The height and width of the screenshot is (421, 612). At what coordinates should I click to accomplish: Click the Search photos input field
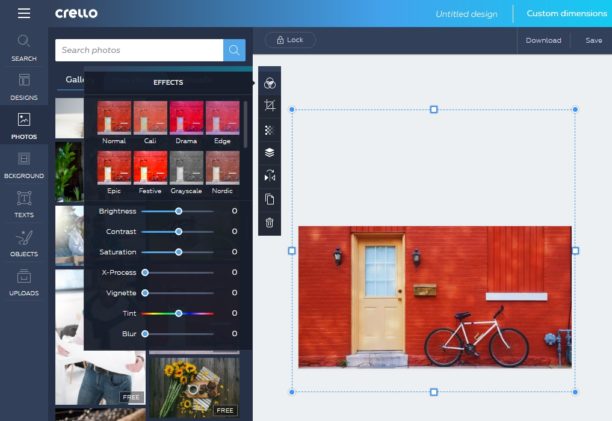click(138, 50)
